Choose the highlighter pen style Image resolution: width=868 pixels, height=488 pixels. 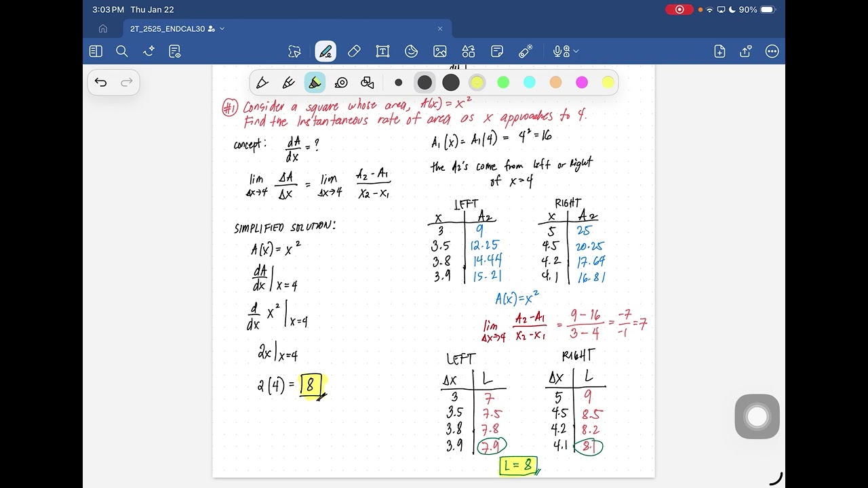pos(315,83)
